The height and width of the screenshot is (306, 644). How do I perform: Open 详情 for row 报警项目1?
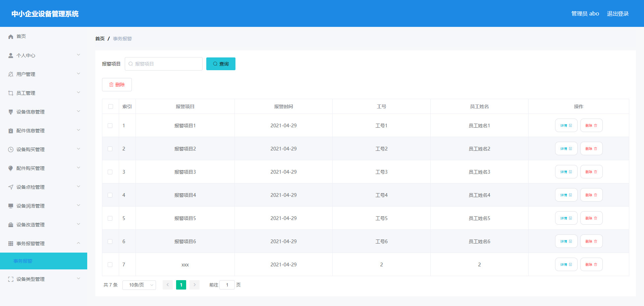click(x=566, y=125)
